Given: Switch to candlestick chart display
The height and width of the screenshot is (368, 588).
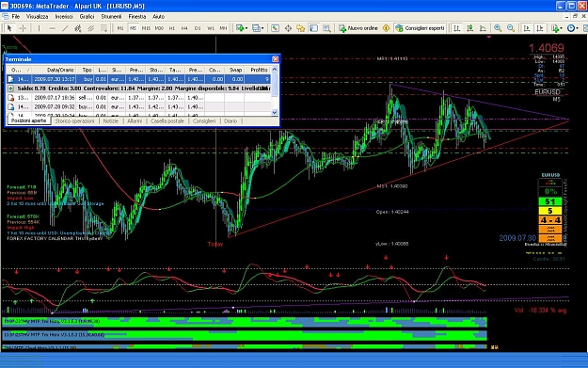Looking at the screenshot, I should 469,28.
